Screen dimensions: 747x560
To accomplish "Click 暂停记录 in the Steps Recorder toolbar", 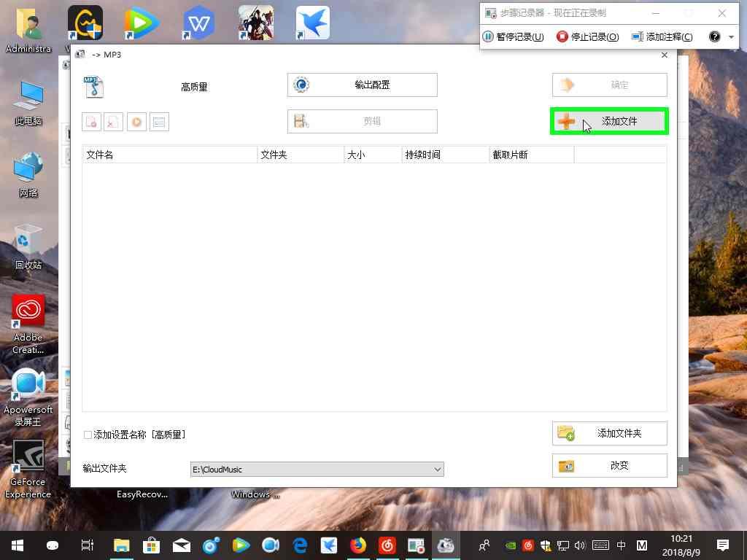I will click(514, 36).
